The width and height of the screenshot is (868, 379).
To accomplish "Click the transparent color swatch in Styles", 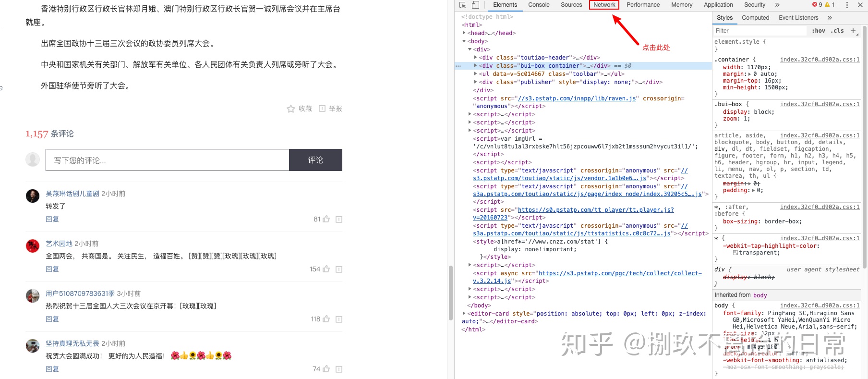I will 735,253.
